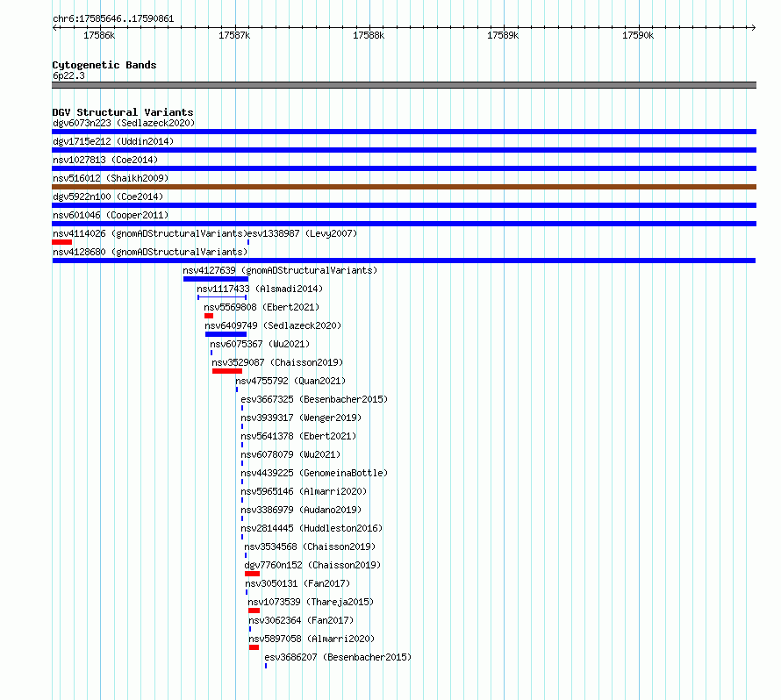Select the nsv6078079 (Wu2021) label
This screenshot has width=781, height=700.
290,454
